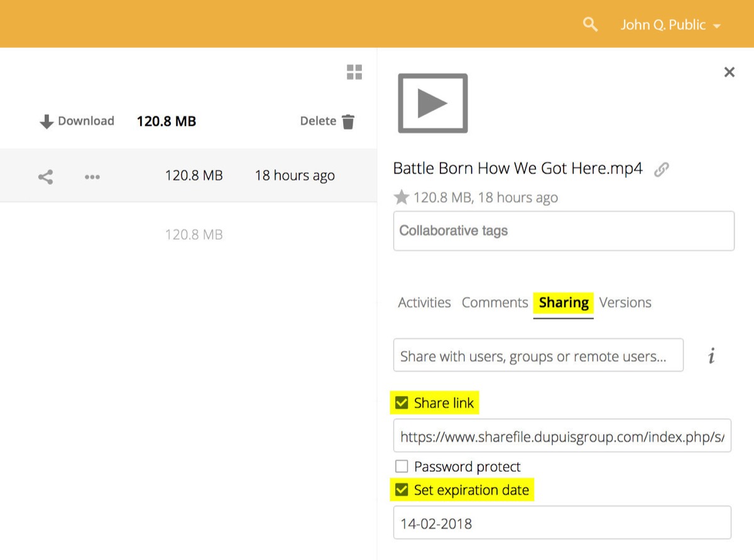754x560 pixels.
Task: Click the video file thumbnail preview
Action: pyautogui.click(x=433, y=104)
